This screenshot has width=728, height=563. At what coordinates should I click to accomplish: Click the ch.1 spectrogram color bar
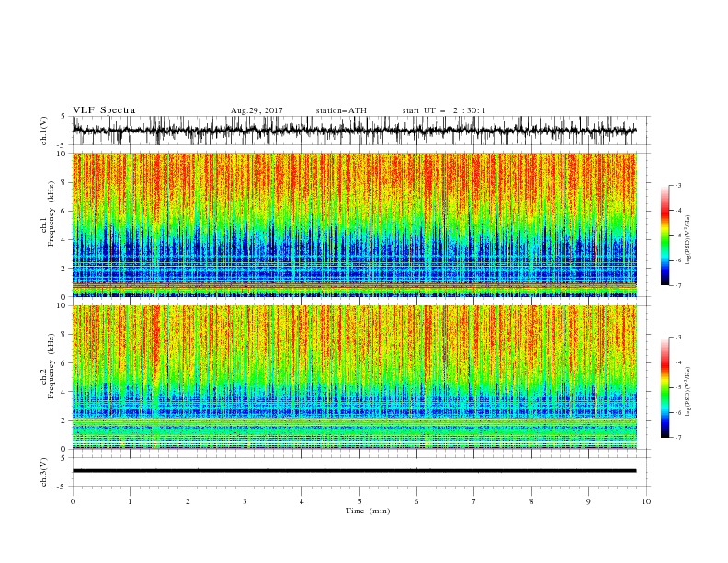point(665,236)
